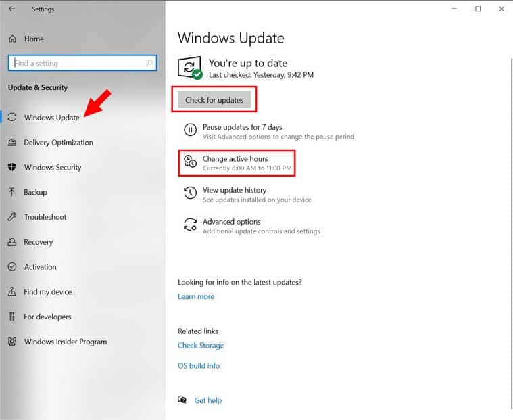Open Change active hours option
513x420 pixels.
point(235,159)
